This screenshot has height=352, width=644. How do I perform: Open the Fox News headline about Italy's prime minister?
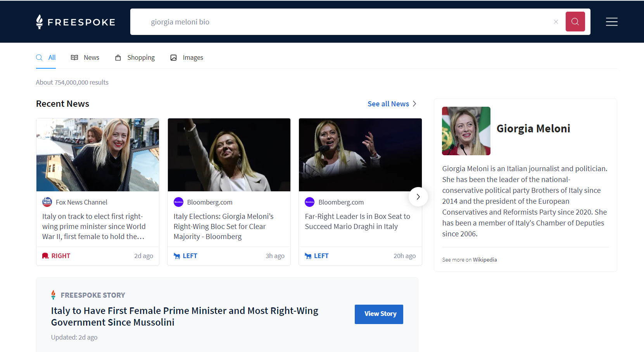pos(94,226)
